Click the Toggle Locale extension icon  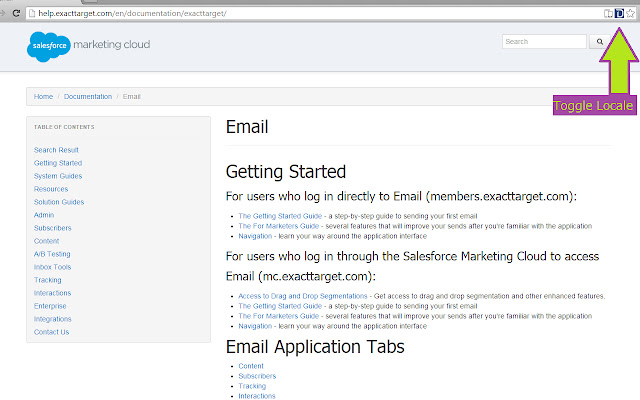(619, 12)
